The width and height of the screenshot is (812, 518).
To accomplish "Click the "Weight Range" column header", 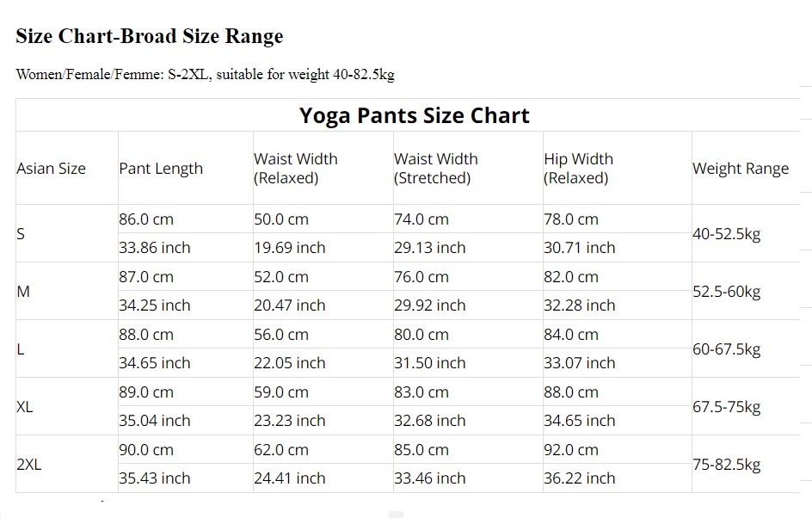I will (741, 169).
